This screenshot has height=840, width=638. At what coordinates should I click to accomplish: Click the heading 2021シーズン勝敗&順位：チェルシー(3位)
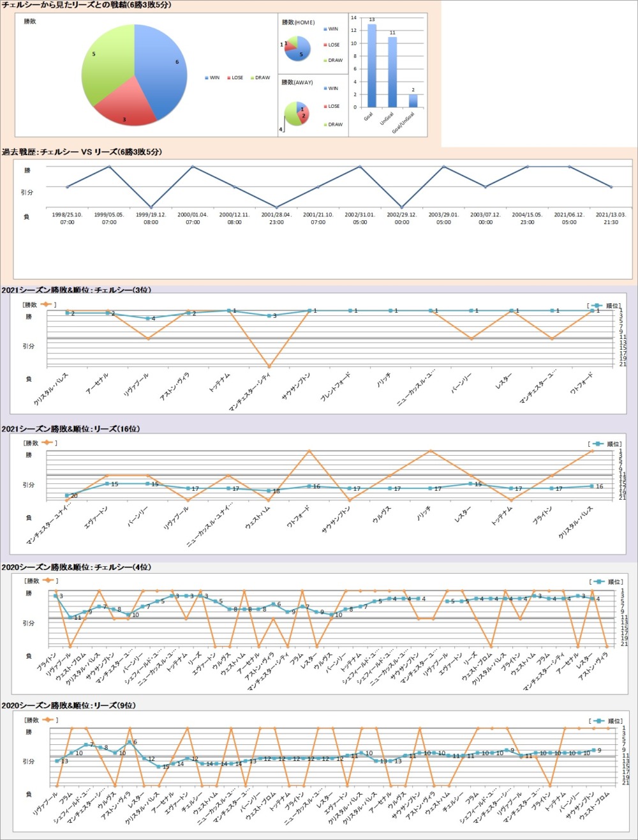click(x=77, y=290)
